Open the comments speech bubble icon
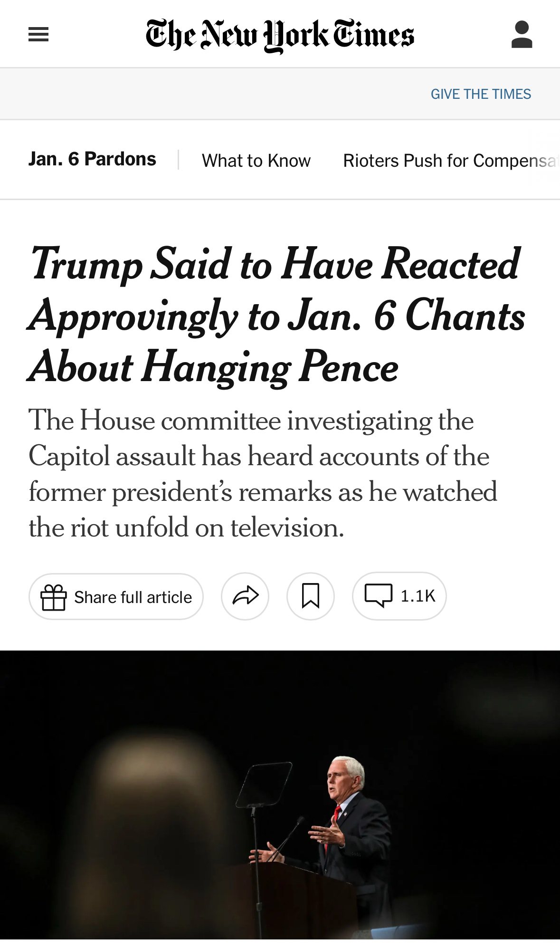Screen dimensions: 560x948 [378, 595]
